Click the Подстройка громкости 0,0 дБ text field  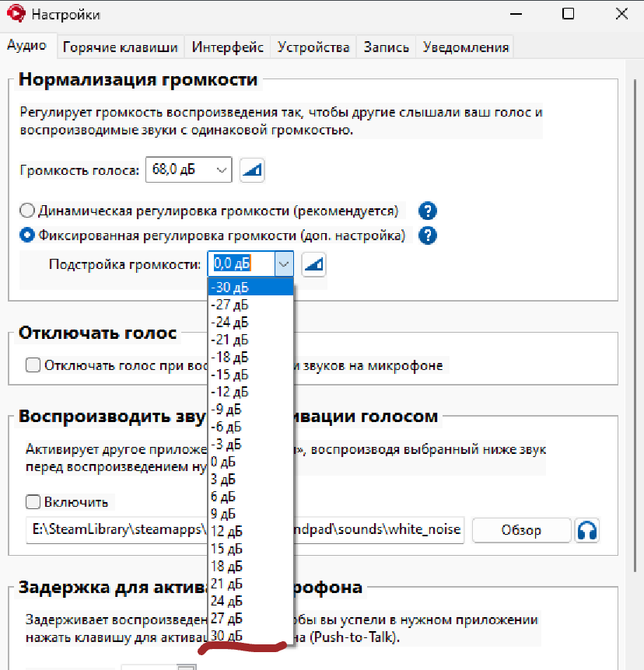(x=242, y=263)
